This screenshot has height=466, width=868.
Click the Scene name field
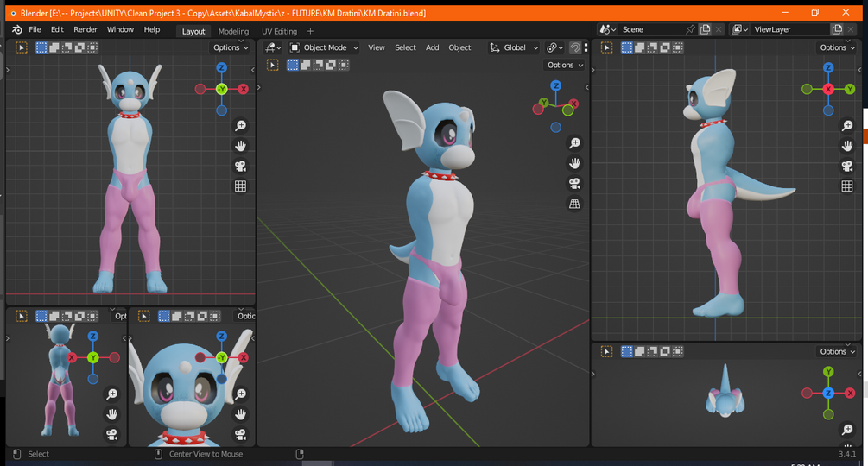pyautogui.click(x=651, y=30)
